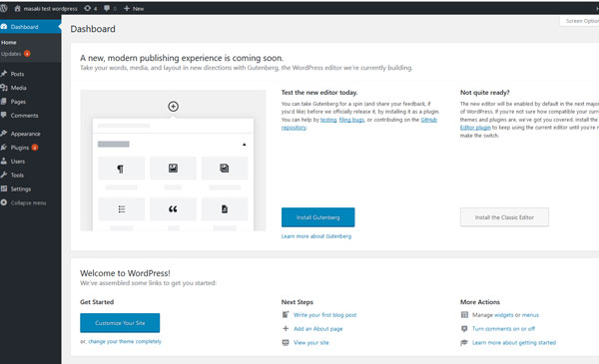Image resolution: width=599 pixels, height=364 pixels.
Task: Open View your site link
Action: [310, 343]
